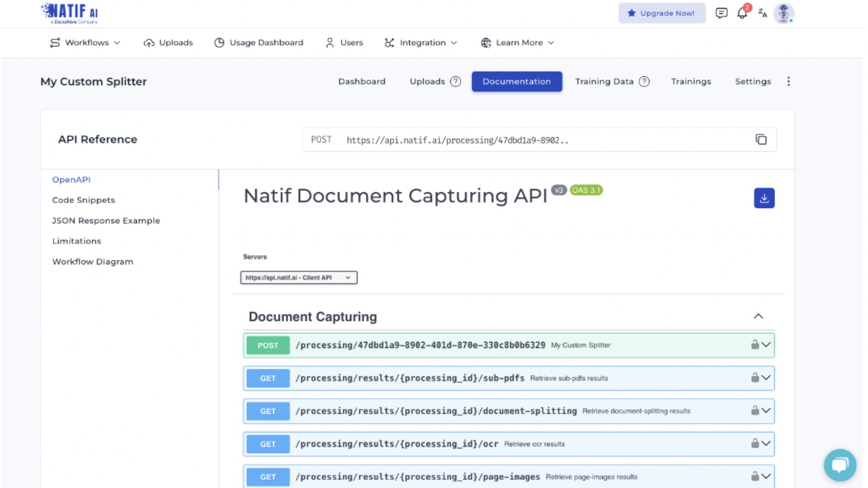Click the lock icon on POST processing row
The image size is (868, 488).
click(x=755, y=344)
